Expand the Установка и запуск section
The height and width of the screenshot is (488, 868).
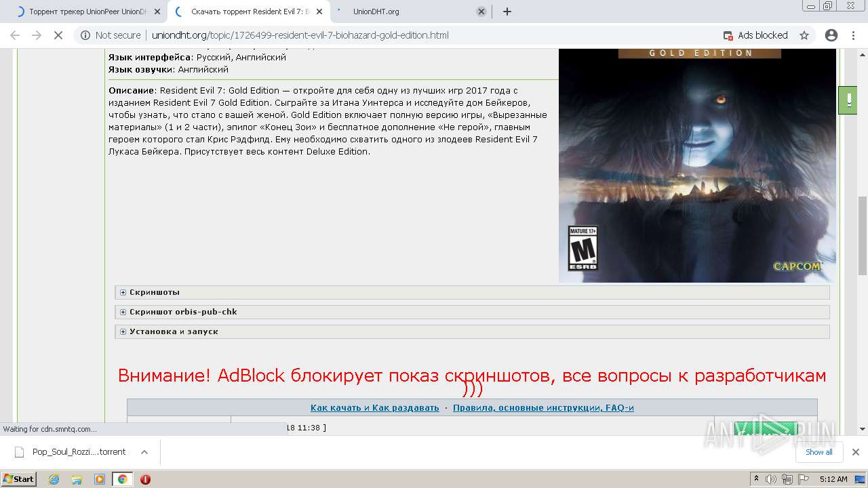472,331
